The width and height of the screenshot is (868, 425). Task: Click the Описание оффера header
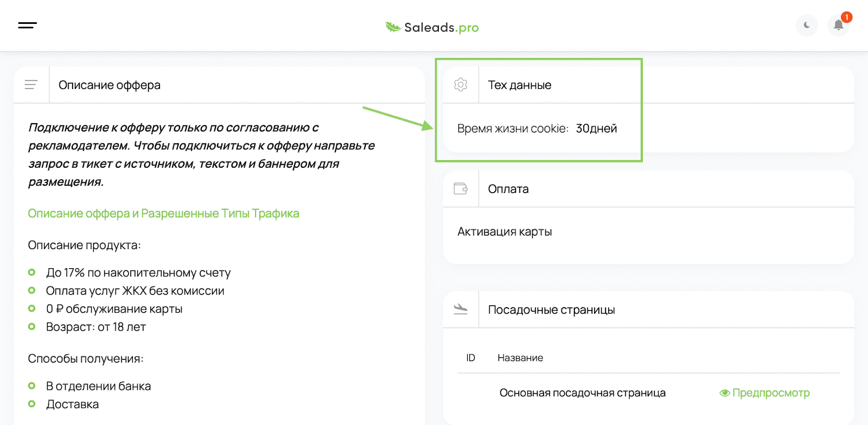tap(110, 85)
